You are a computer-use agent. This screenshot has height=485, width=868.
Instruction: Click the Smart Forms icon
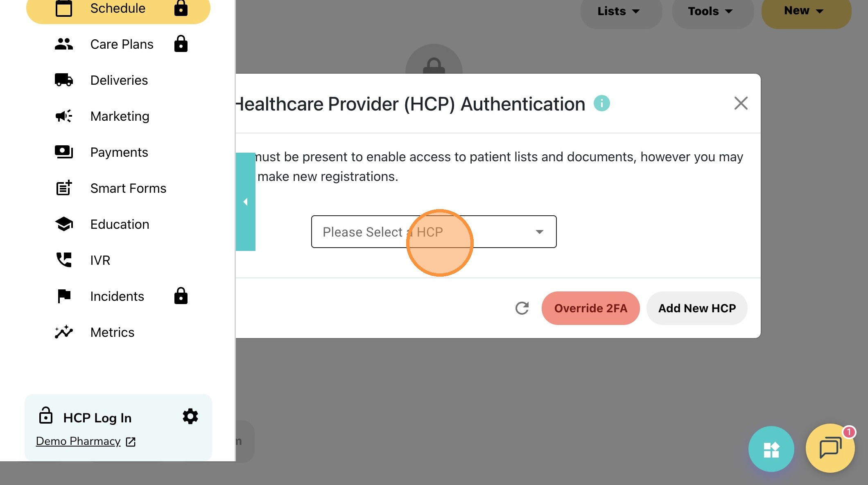point(64,188)
